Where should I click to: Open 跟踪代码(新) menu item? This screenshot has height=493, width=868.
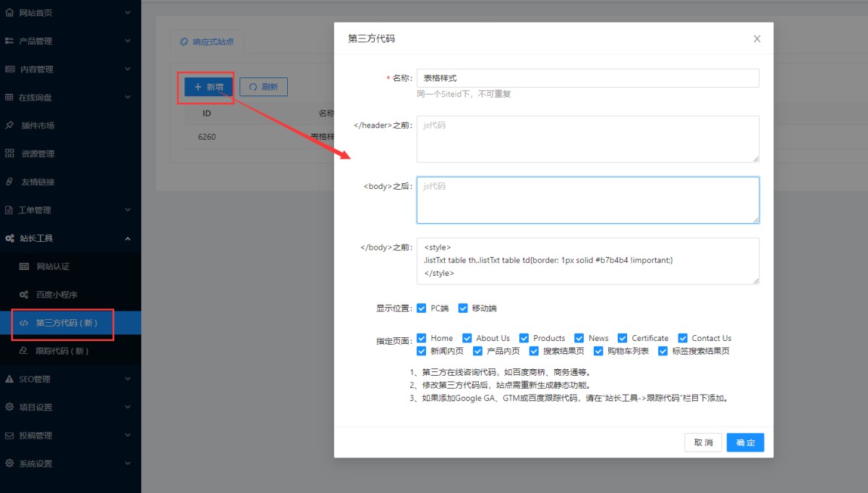pyautogui.click(x=62, y=351)
